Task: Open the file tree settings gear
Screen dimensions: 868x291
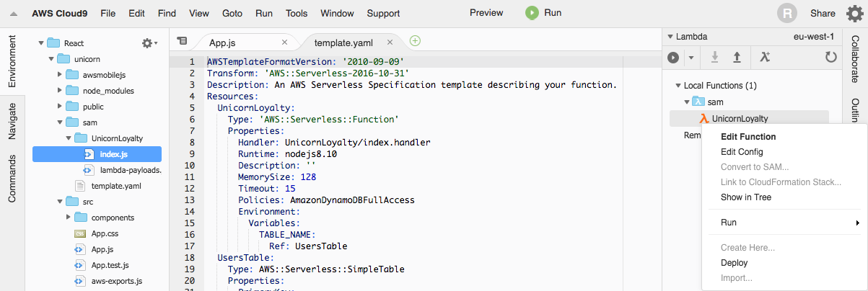Action: (x=149, y=43)
